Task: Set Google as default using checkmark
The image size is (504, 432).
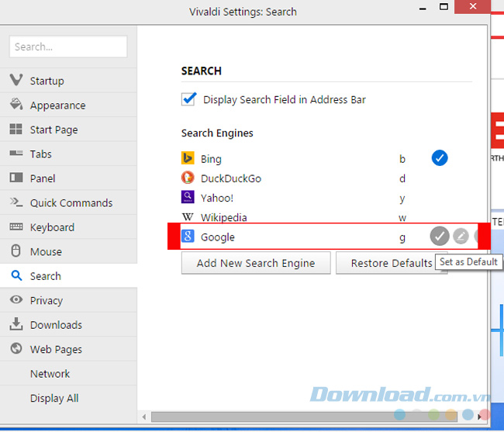Action: click(x=440, y=237)
